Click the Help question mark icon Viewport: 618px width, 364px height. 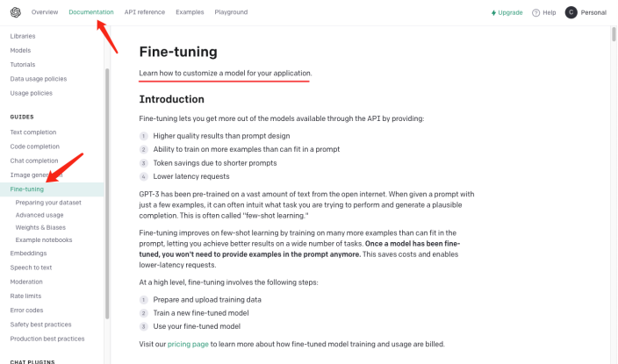click(x=535, y=13)
